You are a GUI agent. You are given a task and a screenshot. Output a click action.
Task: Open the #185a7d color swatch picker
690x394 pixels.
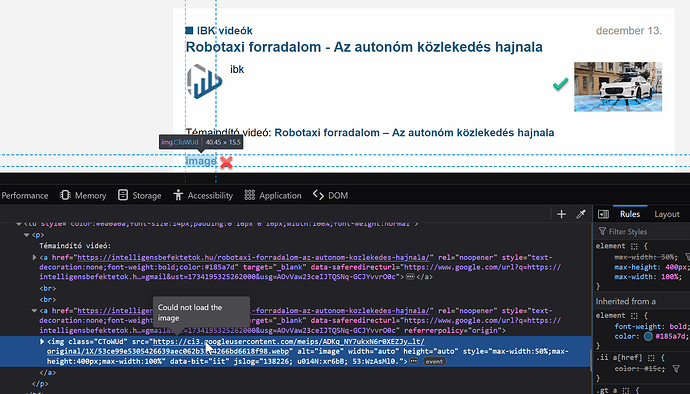pyautogui.click(x=648, y=336)
